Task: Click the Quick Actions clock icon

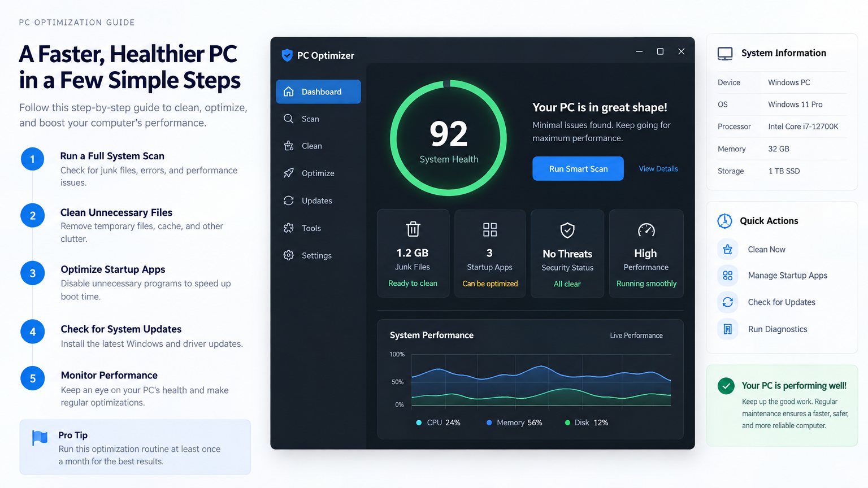Action: [x=725, y=221]
